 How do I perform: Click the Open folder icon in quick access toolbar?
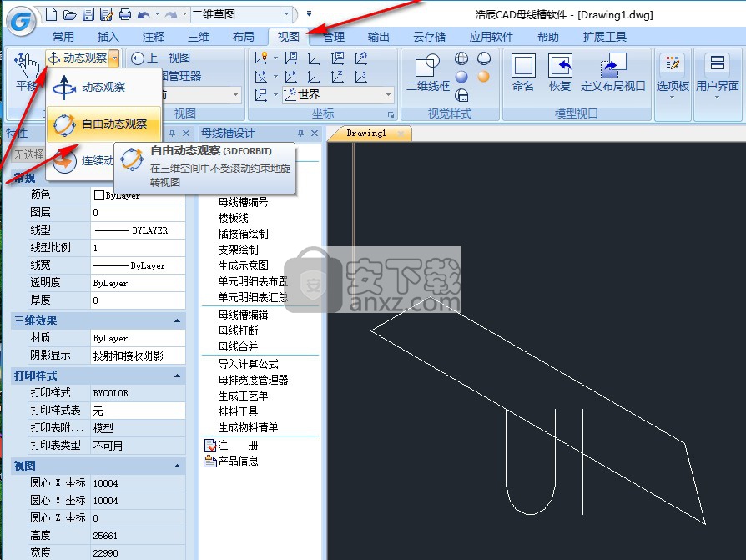point(69,15)
